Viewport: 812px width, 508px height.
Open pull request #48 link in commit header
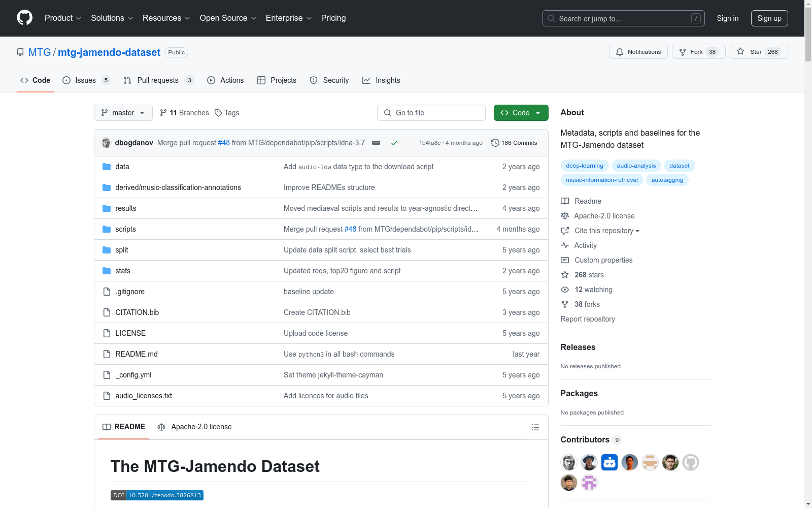(224, 143)
